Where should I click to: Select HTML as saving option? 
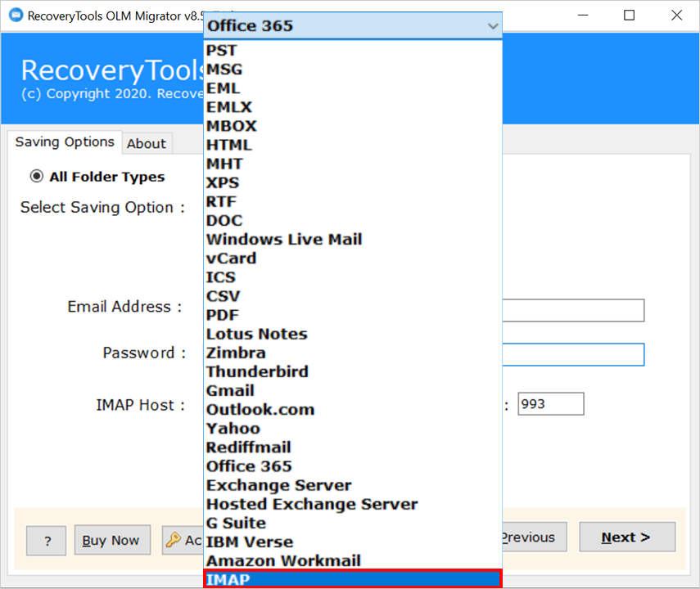click(x=353, y=145)
